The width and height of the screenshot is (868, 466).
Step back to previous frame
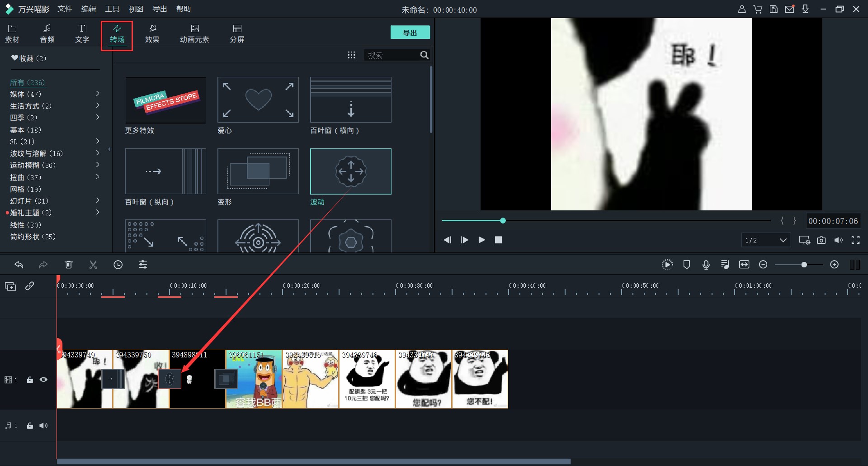tap(447, 240)
